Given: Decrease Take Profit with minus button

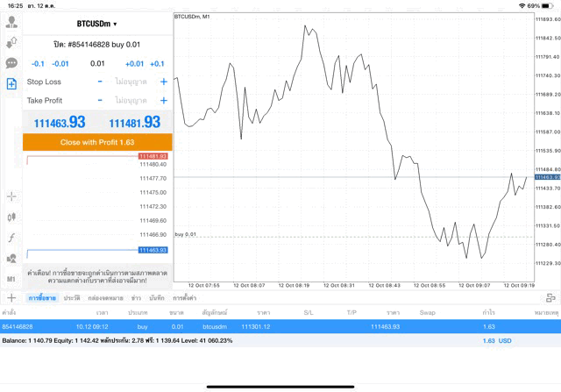Looking at the screenshot, I should pos(100,101).
